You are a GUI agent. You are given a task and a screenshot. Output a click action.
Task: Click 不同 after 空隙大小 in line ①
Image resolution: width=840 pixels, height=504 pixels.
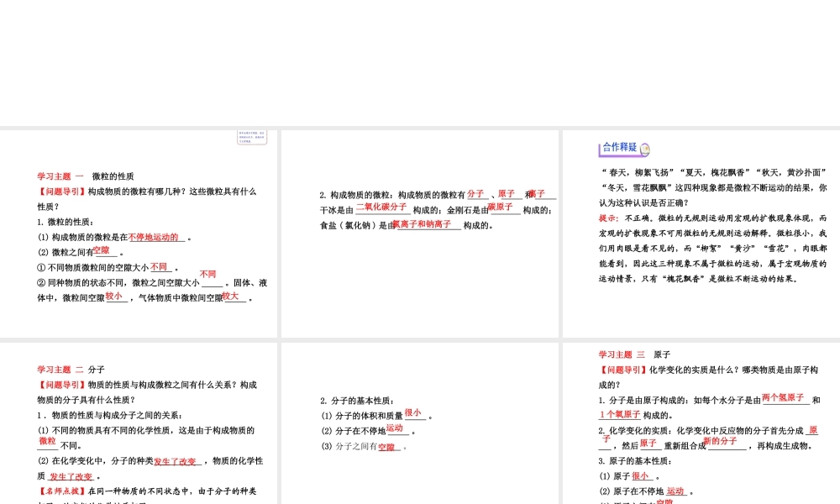pyautogui.click(x=159, y=267)
